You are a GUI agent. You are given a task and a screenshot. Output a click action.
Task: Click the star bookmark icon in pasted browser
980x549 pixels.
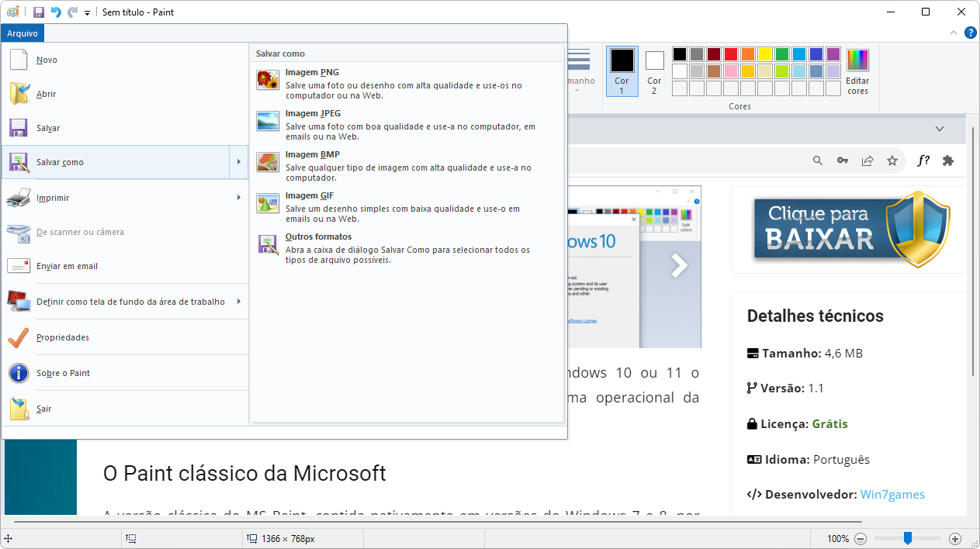point(892,161)
